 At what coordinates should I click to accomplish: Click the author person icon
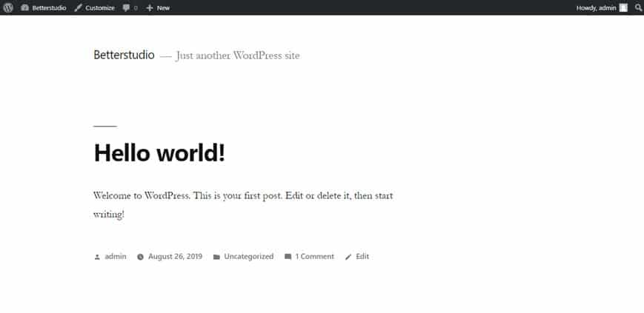point(97,258)
